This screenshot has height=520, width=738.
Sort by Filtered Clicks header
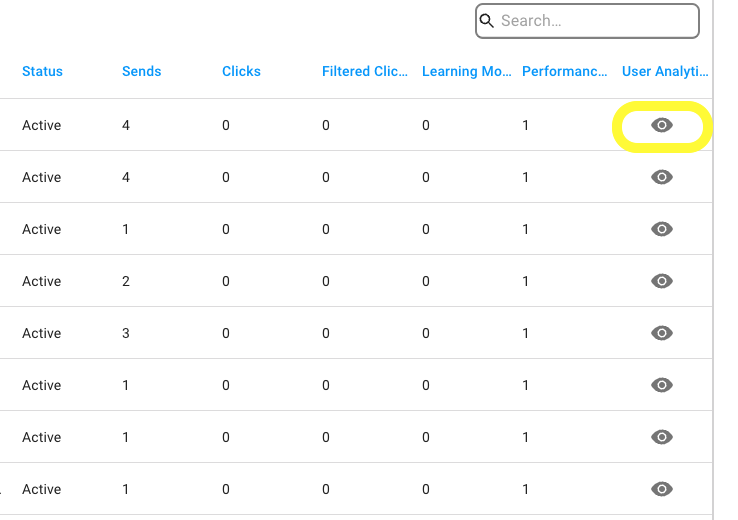(365, 71)
